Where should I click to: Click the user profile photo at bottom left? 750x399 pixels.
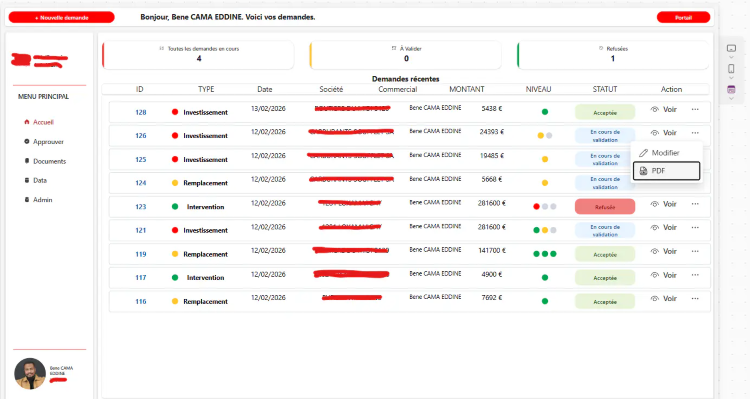click(30, 373)
